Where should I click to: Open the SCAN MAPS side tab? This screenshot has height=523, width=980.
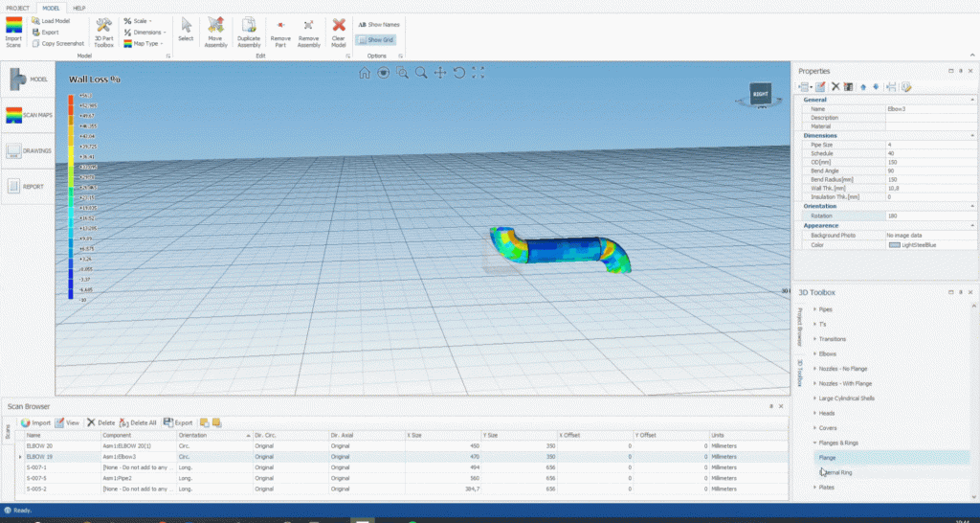point(28,115)
